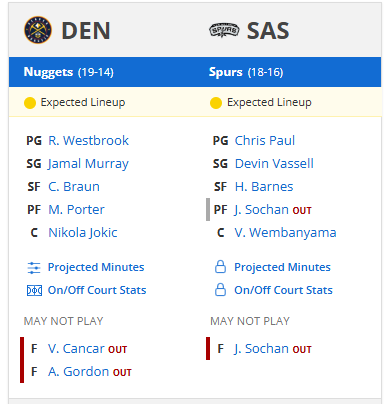Viewport: 385px width, 404px height.
Task: Click the Nuggets Projected Minutes sliders icon
Action: [34, 268]
